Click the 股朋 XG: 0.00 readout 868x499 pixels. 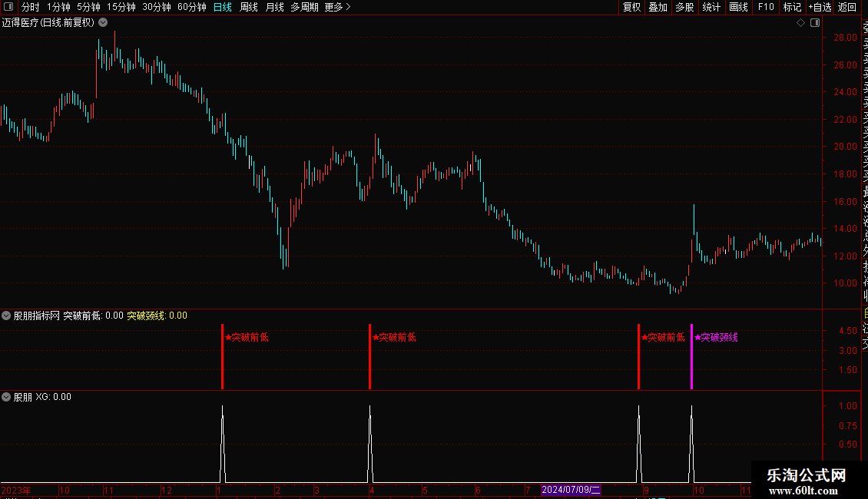coord(42,397)
